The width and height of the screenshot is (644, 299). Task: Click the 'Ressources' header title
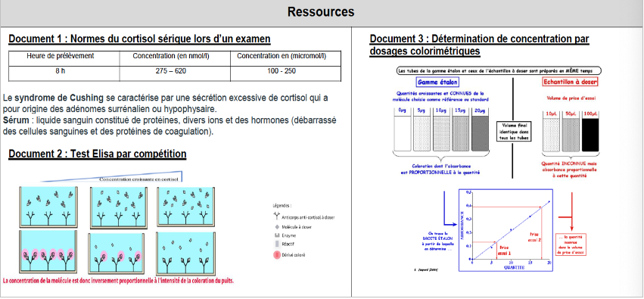click(321, 12)
